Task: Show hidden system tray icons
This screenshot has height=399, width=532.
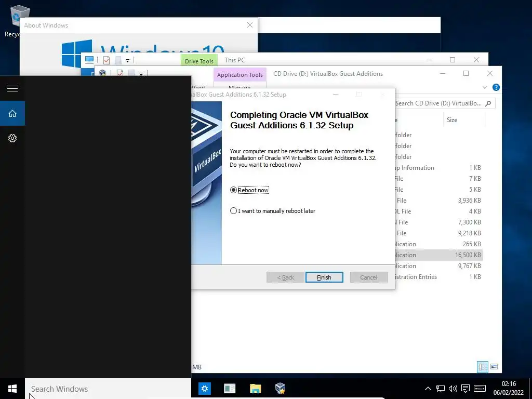Action: [428, 389]
